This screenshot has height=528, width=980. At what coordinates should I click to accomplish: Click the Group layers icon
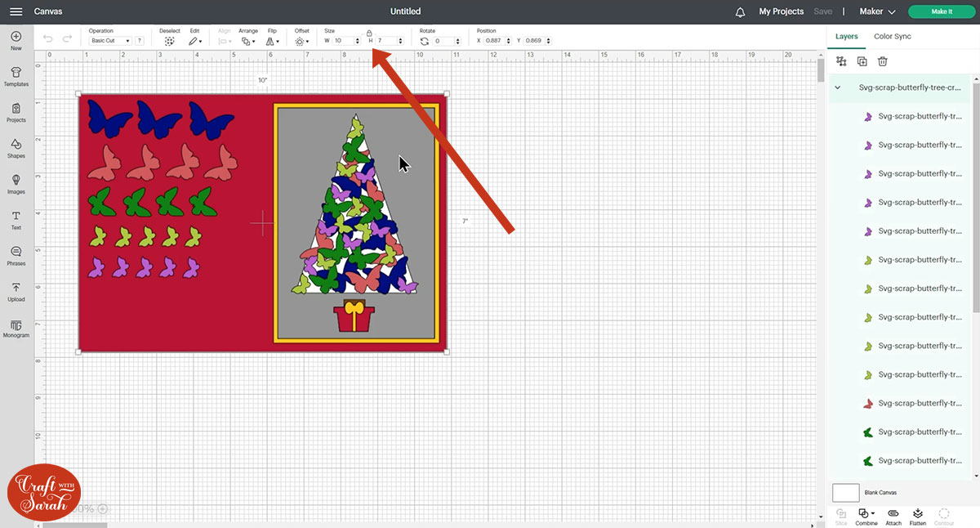pos(841,61)
